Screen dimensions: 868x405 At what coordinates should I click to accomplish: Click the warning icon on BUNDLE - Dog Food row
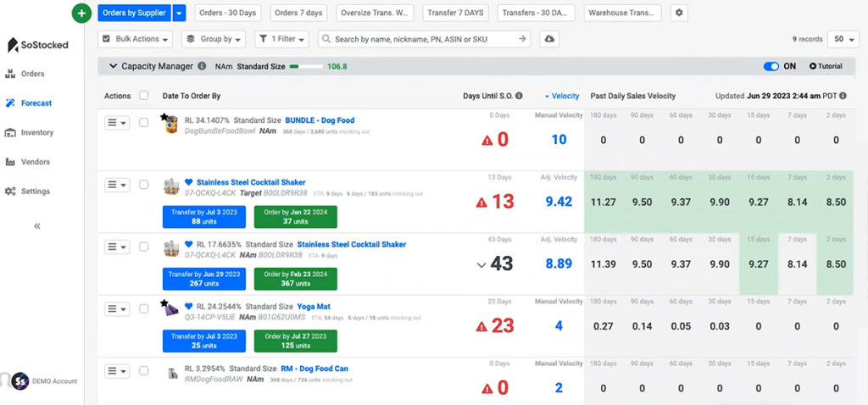coord(487,141)
